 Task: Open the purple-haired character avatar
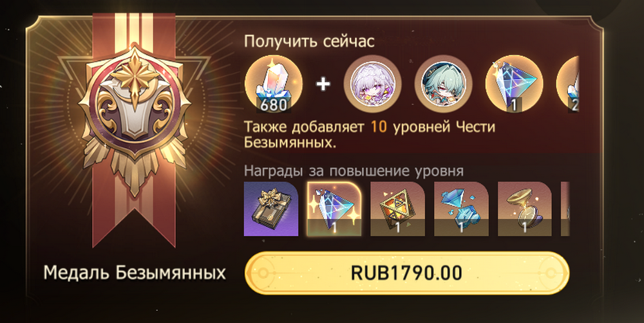pos(372,84)
